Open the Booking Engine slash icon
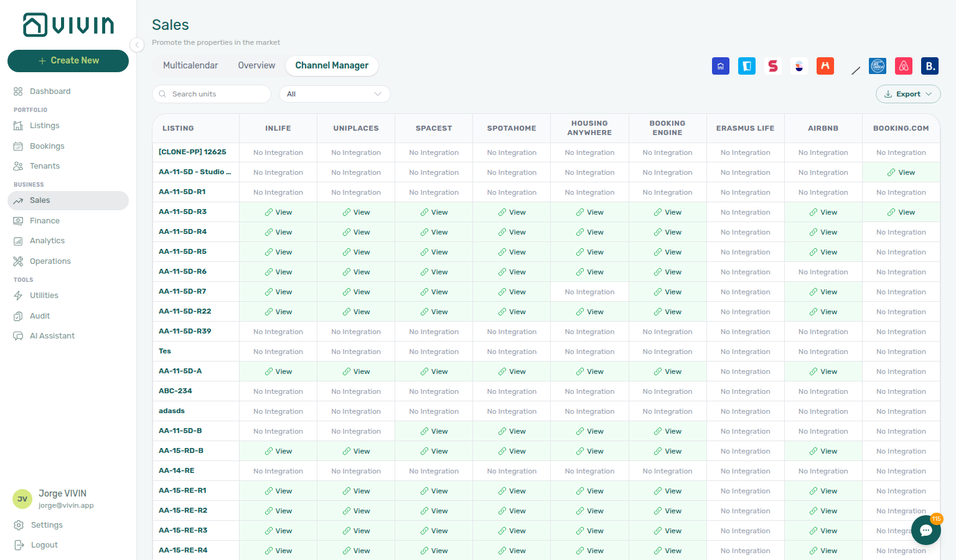 (x=856, y=70)
